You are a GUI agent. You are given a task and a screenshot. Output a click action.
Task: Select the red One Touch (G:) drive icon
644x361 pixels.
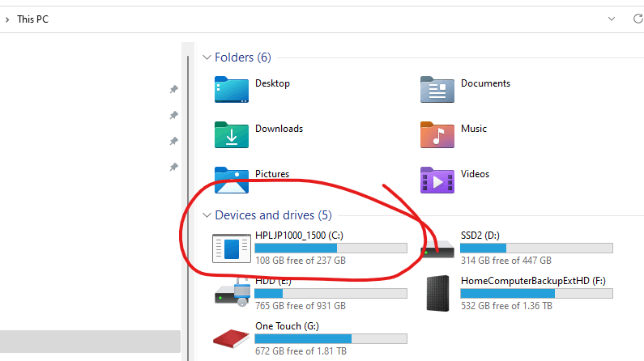click(231, 338)
